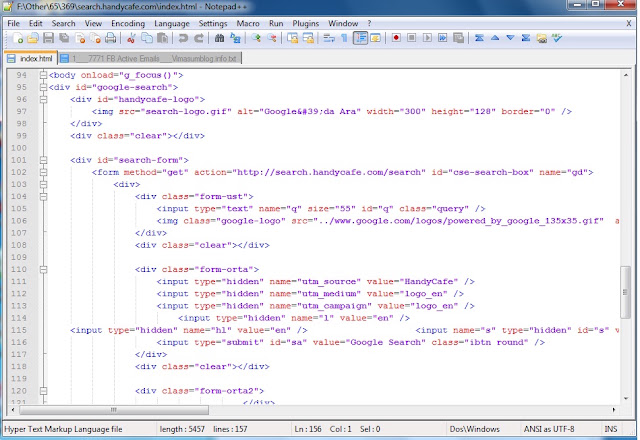Viewport: 640px width, 440px height.
Task: Collapse fold marker at line 95
Action: (43, 87)
